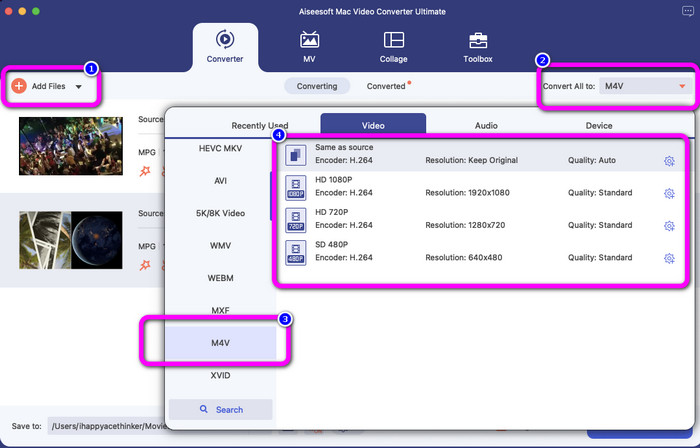Open settings gear for HD 720P
The width and height of the screenshot is (700, 448).
coord(669,226)
